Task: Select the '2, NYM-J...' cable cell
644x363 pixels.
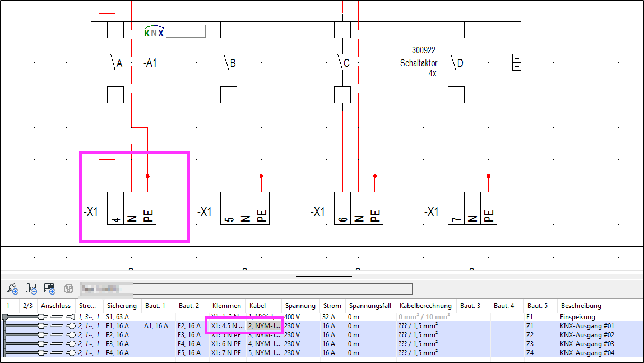Action: click(x=263, y=326)
